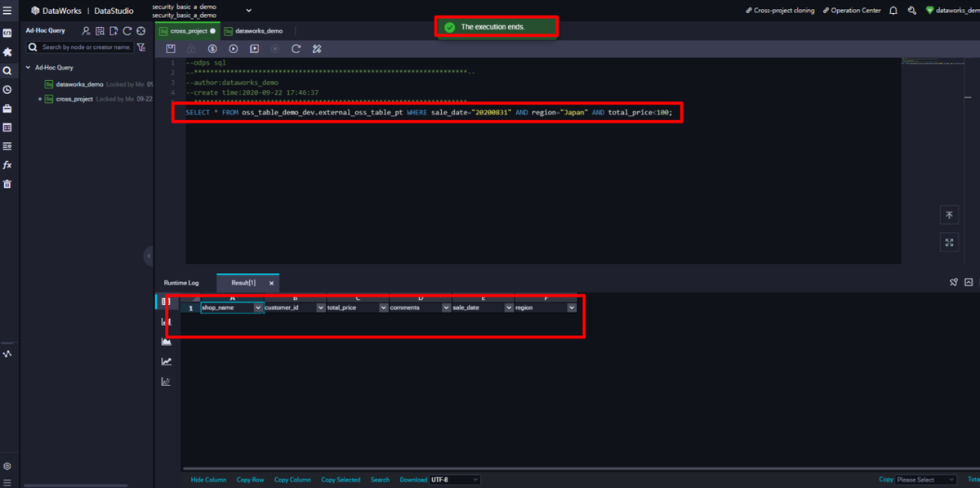The image size is (980, 488).
Task: Click the scroll-to-top editor button
Action: pyautogui.click(x=949, y=215)
